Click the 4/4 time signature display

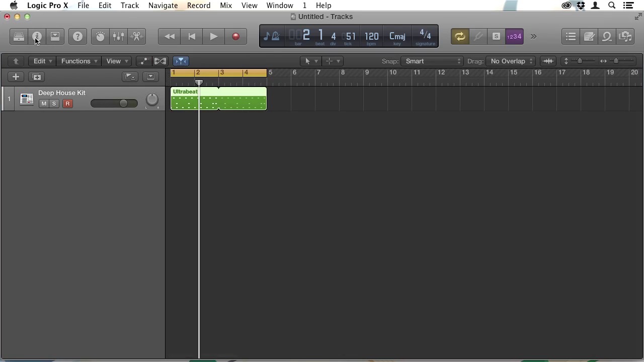point(425,36)
